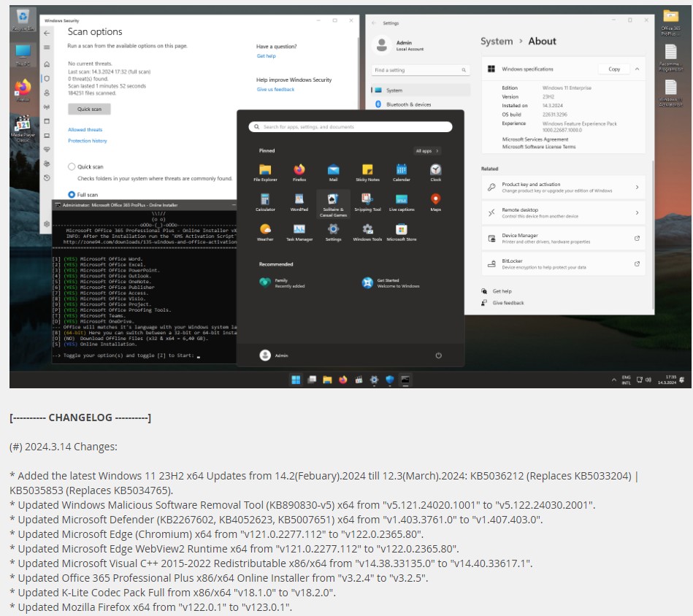Click the taskbar clock showing 17:35
The height and width of the screenshot is (616, 693).
pyautogui.click(x=667, y=380)
